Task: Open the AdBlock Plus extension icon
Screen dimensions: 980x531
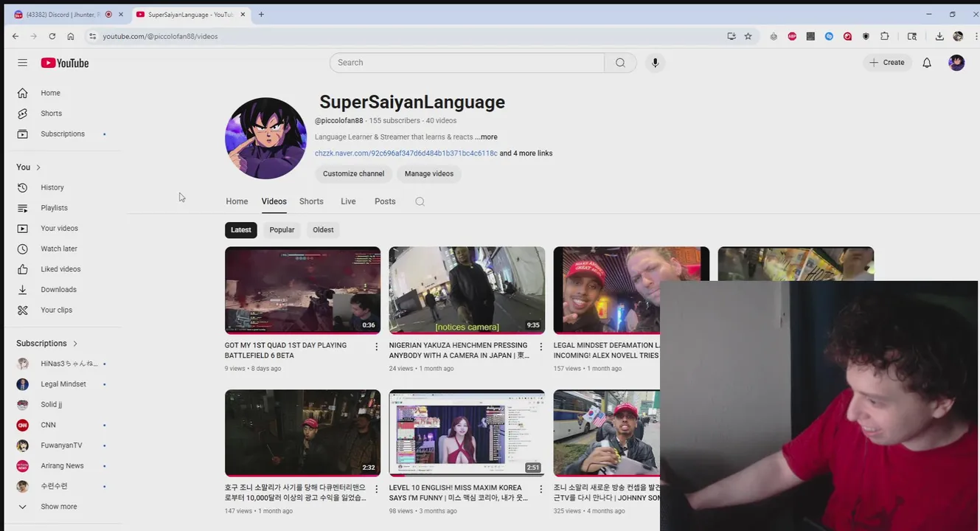Action: (792, 36)
